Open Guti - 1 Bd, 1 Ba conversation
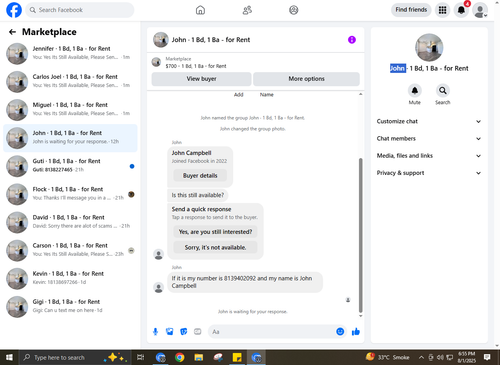 click(70, 166)
